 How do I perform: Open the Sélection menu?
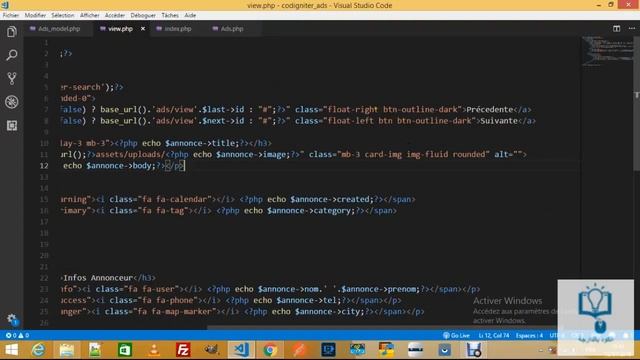(x=62, y=15)
